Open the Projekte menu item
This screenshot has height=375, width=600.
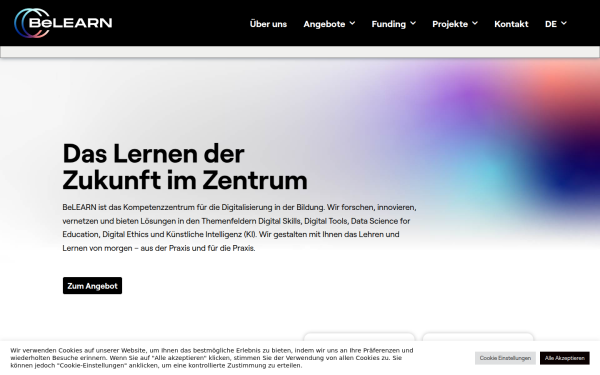pos(450,24)
